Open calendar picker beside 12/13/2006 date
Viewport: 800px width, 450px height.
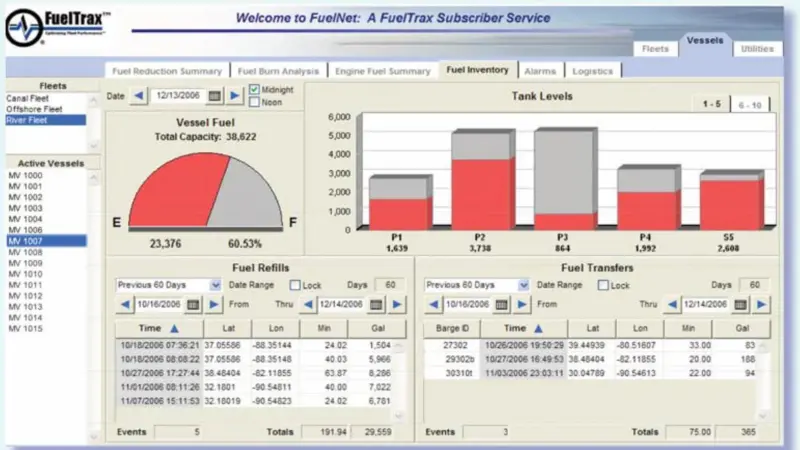point(215,95)
